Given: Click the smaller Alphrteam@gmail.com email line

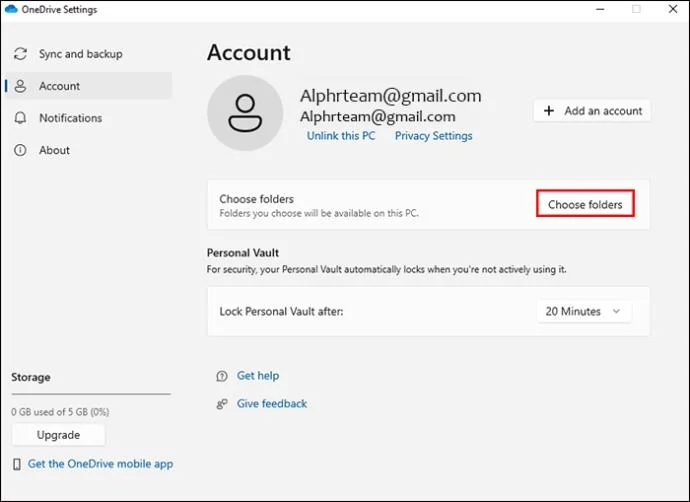Looking at the screenshot, I should coord(378,117).
